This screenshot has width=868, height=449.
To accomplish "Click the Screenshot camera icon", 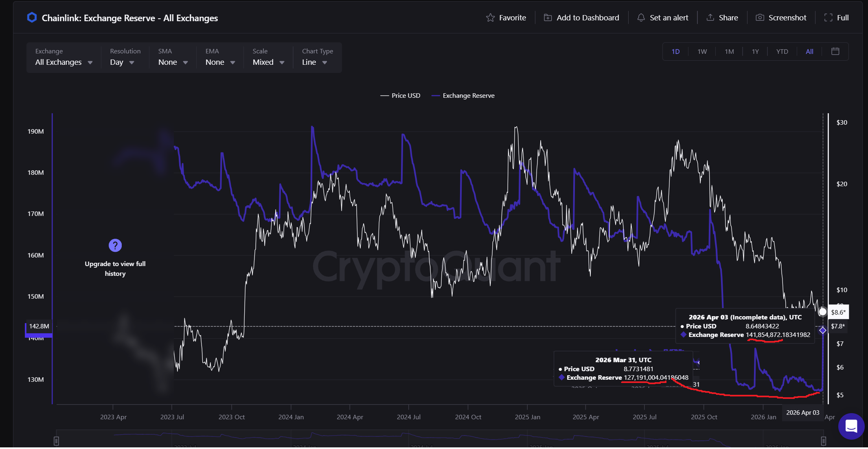I will [760, 18].
